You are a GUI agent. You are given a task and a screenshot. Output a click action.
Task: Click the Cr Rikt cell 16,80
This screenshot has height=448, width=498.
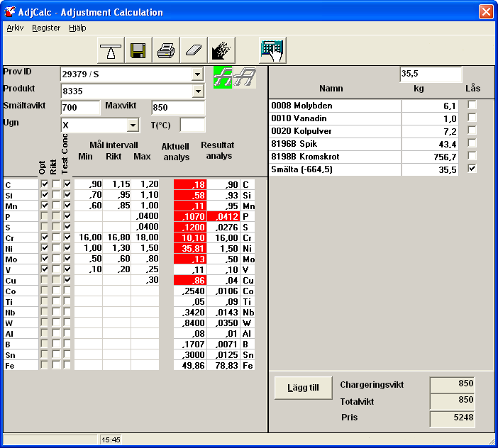coord(116,237)
